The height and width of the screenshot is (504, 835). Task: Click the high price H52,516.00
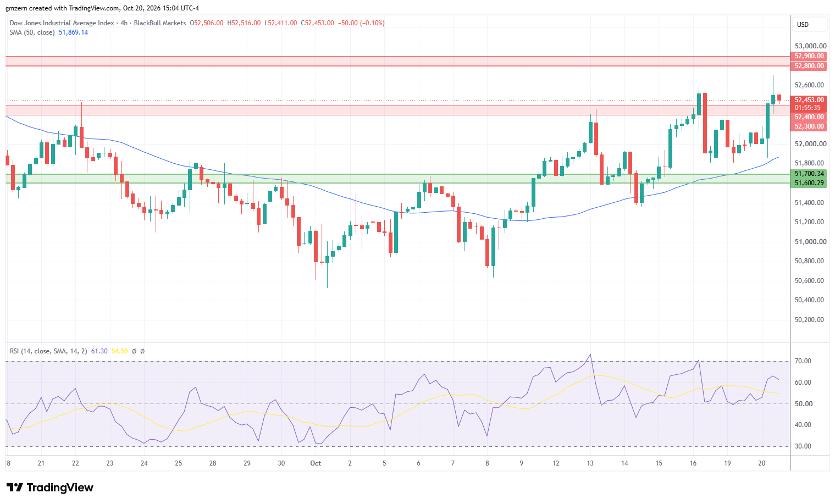[244, 23]
